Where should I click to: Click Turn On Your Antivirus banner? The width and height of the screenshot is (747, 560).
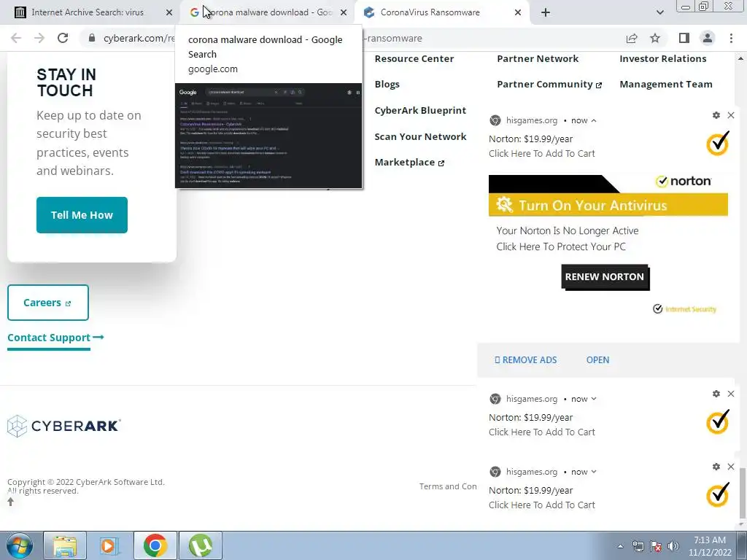(x=608, y=205)
